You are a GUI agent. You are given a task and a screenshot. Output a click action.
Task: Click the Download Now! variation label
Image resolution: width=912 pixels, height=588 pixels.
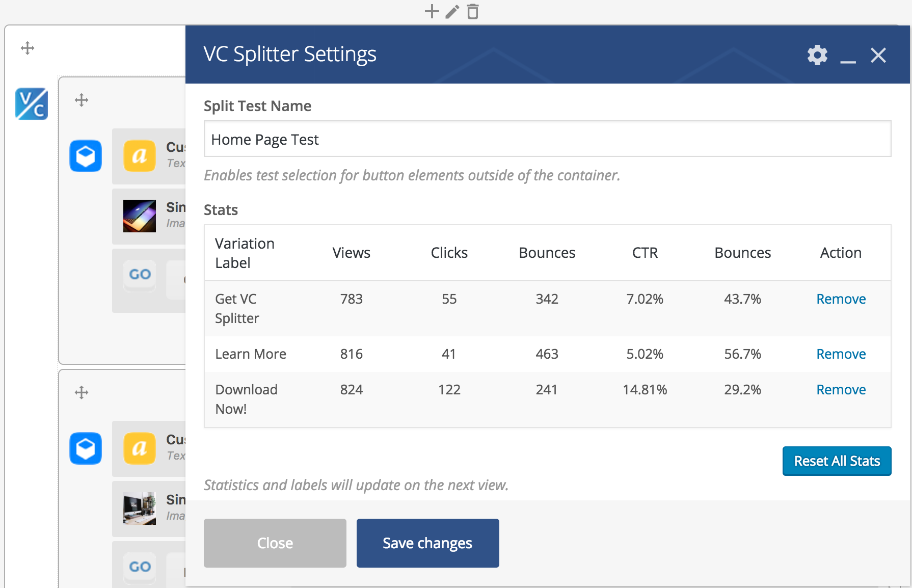click(246, 399)
